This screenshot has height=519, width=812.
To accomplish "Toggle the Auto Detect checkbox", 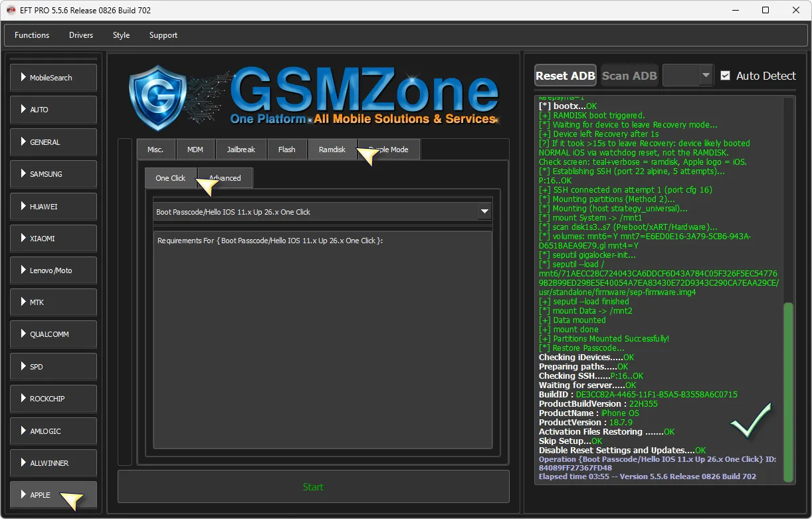I will click(x=726, y=76).
